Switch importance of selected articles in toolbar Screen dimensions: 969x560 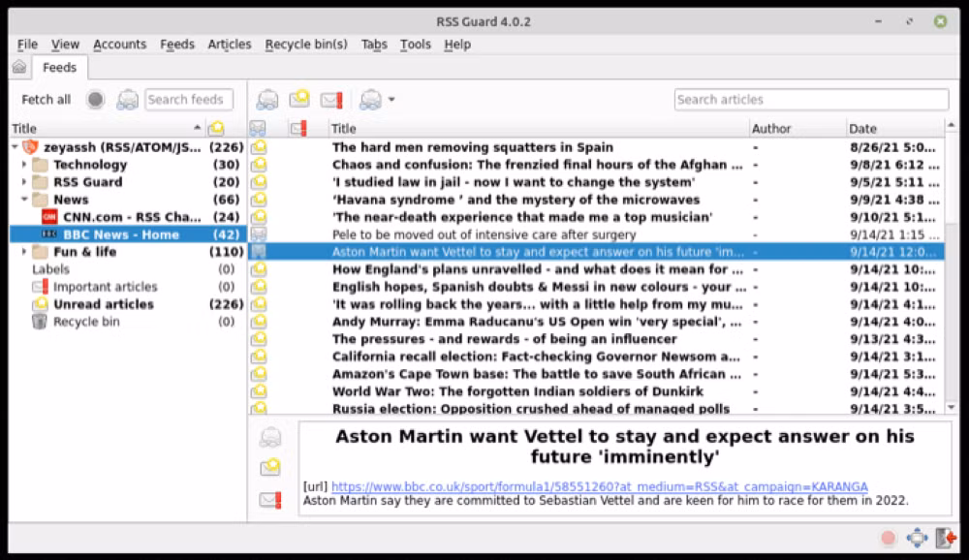click(331, 100)
